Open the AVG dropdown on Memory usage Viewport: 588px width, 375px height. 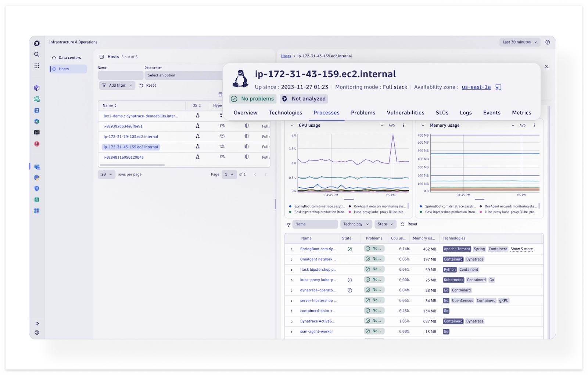point(519,126)
